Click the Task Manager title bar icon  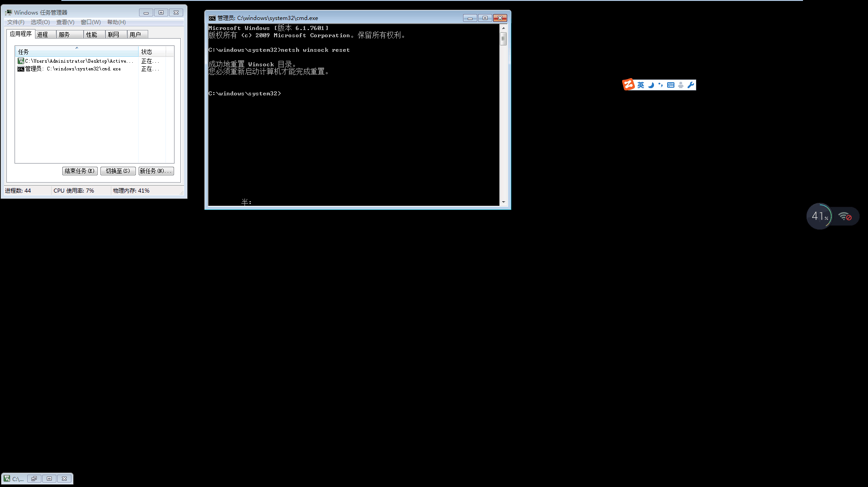9,12
